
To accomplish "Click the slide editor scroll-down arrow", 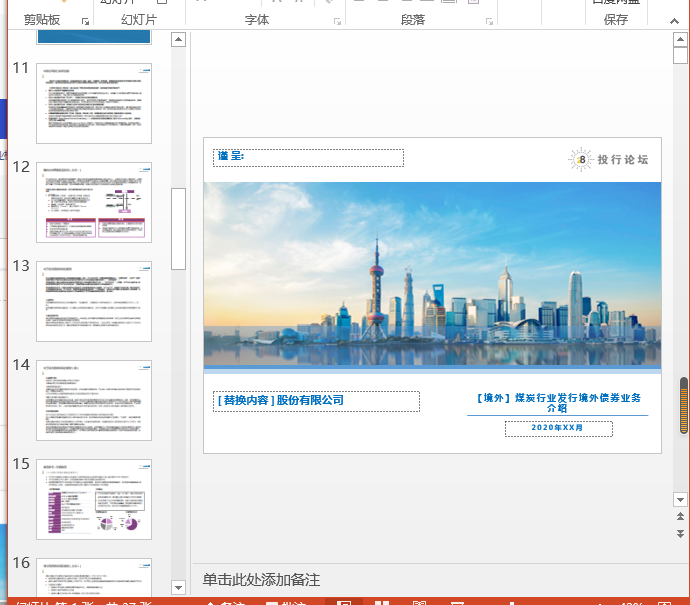I will click(x=680, y=499).
